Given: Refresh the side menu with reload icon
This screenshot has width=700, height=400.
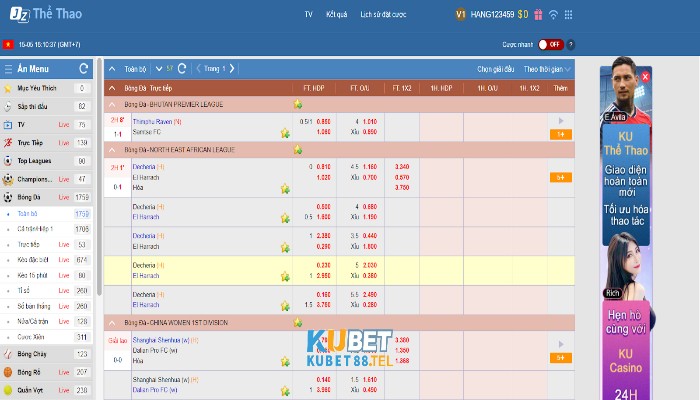Looking at the screenshot, I should (83, 69).
